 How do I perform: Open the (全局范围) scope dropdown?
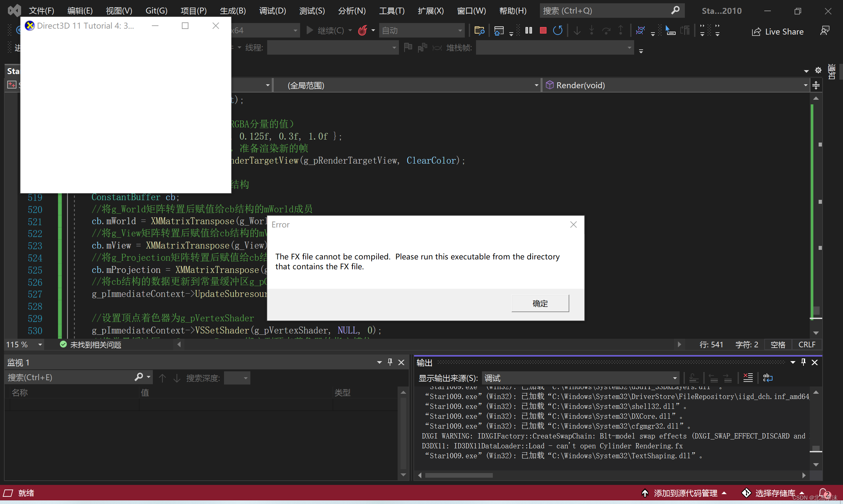click(x=407, y=85)
